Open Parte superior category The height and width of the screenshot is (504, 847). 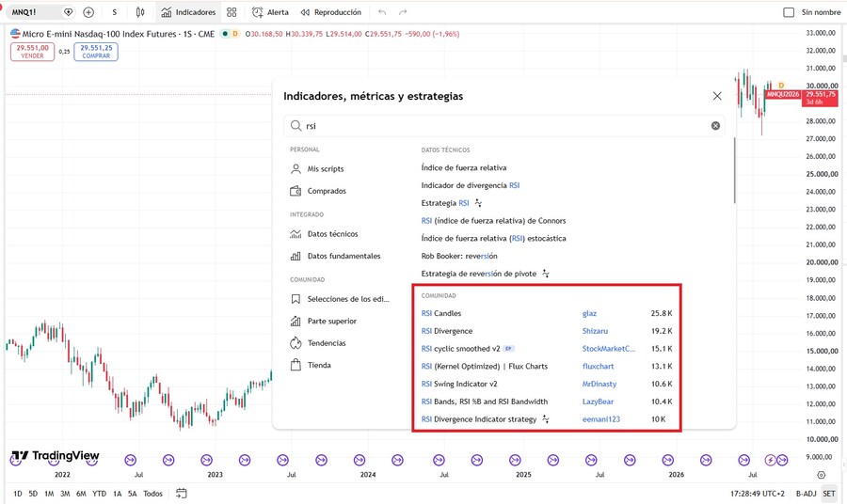(x=332, y=321)
